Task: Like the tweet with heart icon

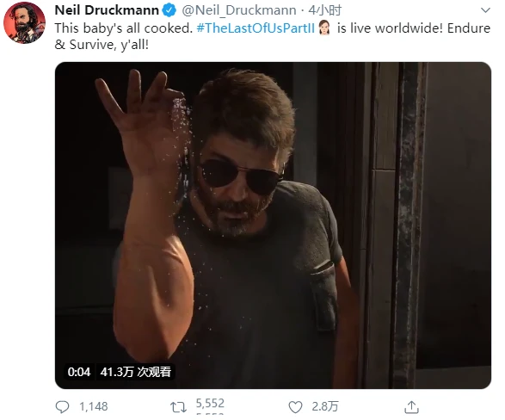Action: point(295,407)
